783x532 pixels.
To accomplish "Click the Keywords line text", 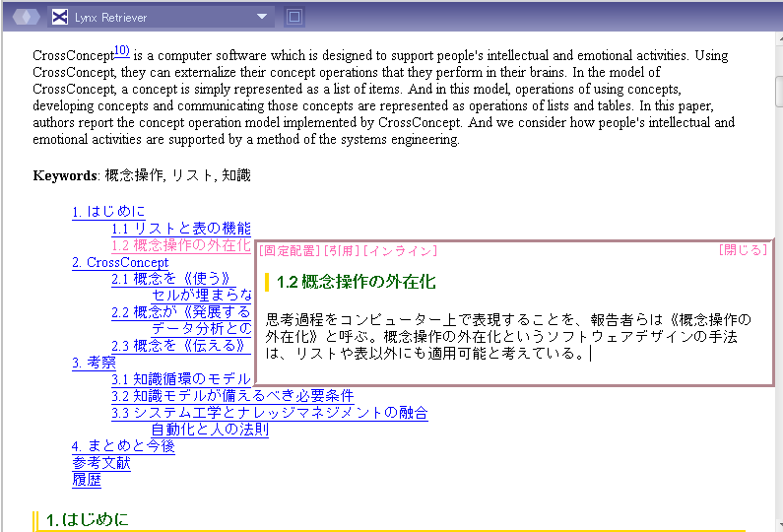I will (x=142, y=175).
